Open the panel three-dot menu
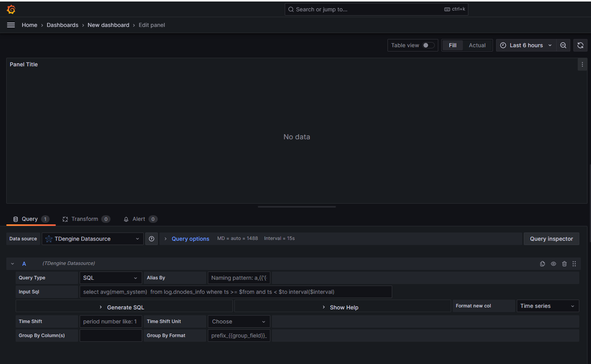Screen dimensions: 591x364 582,64
